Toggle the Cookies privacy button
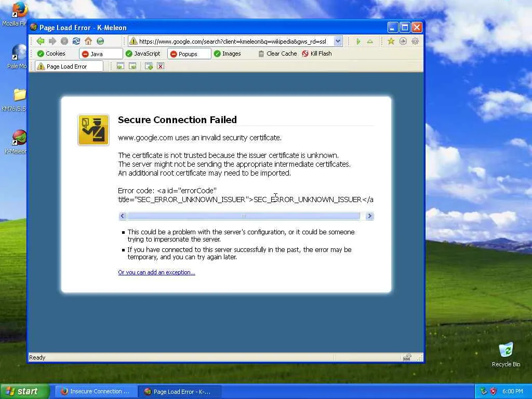Screen dimensions: 532x399 point(51,54)
